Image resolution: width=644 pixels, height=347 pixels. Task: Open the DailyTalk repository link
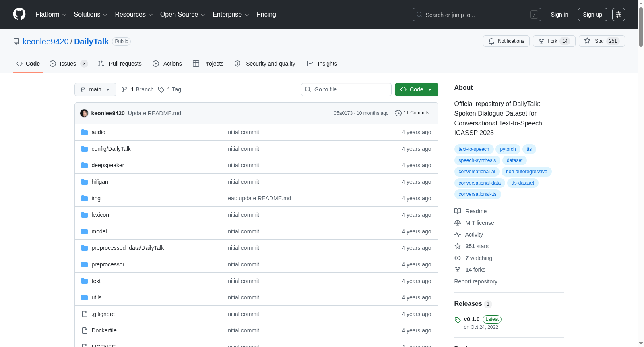point(91,42)
